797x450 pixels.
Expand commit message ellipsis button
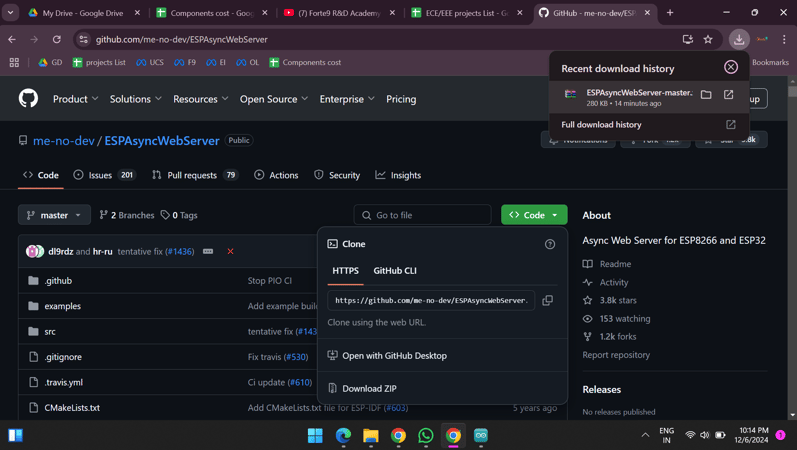click(208, 252)
